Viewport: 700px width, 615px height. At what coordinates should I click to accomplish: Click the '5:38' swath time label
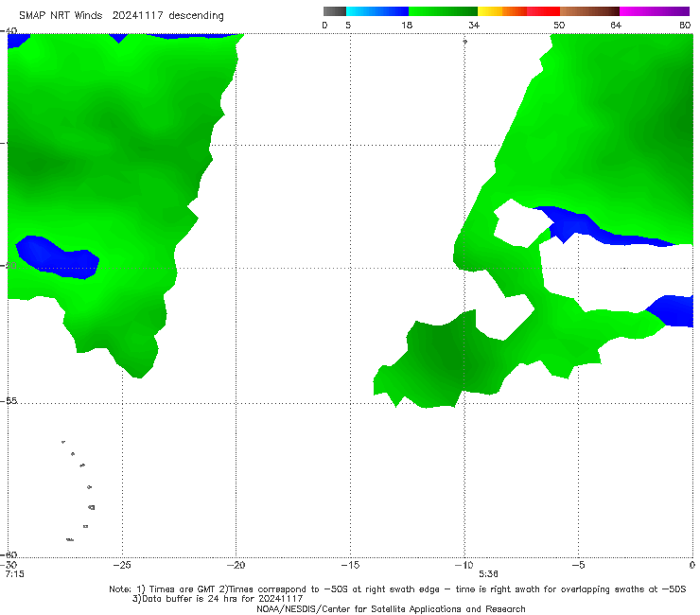pyautogui.click(x=488, y=574)
